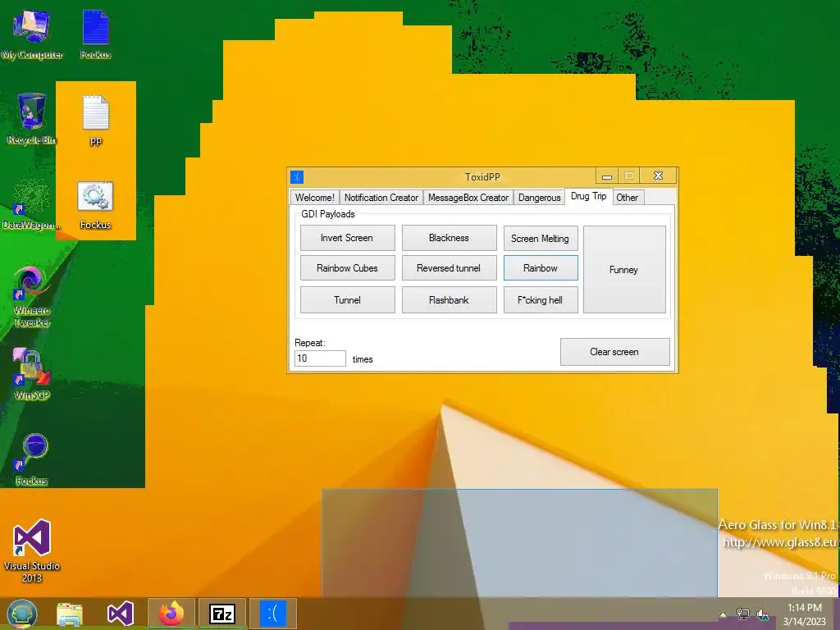
Task: Click the ToxidPP title bar sad-face icon
Action: tap(297, 177)
